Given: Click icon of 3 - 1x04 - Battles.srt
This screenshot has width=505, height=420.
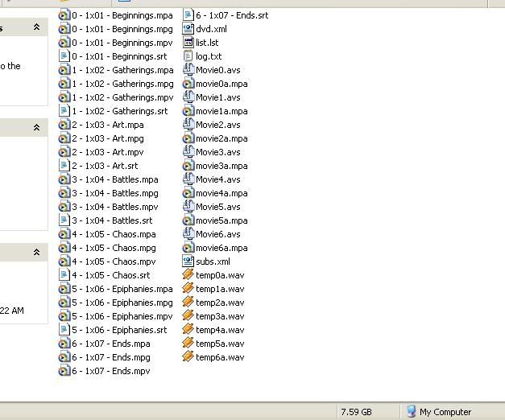Looking at the screenshot, I should (64, 220).
